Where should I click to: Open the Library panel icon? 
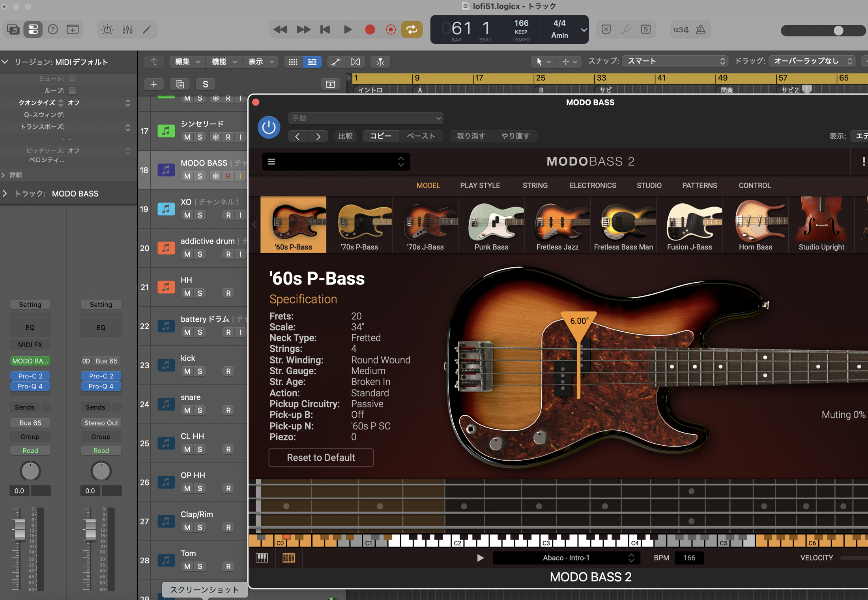(13, 30)
